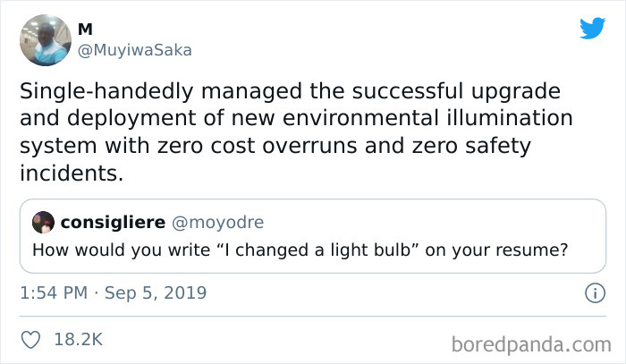Open M's profile picture

tap(45, 40)
